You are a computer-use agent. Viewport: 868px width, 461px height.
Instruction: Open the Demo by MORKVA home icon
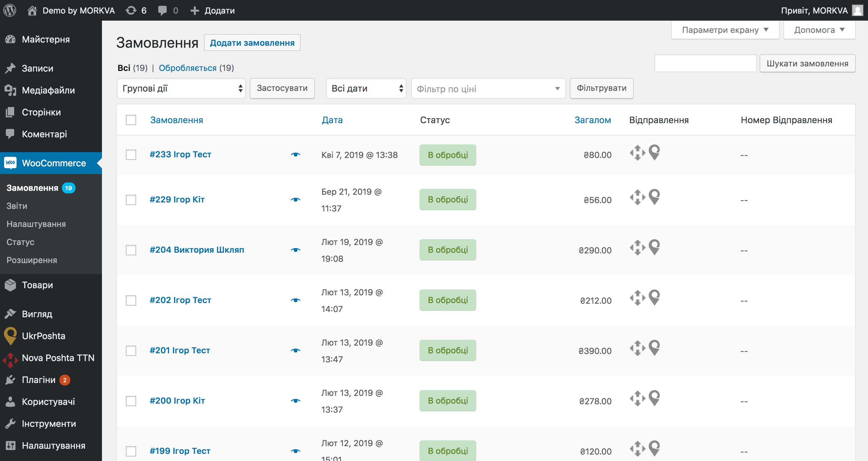(x=32, y=10)
